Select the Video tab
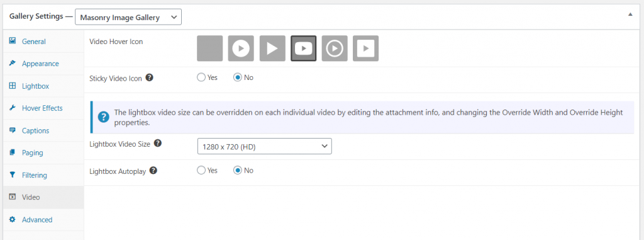644x240 pixels. (x=43, y=197)
